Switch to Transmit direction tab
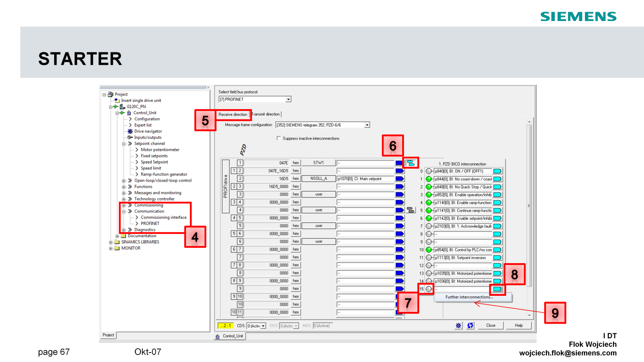 point(266,115)
